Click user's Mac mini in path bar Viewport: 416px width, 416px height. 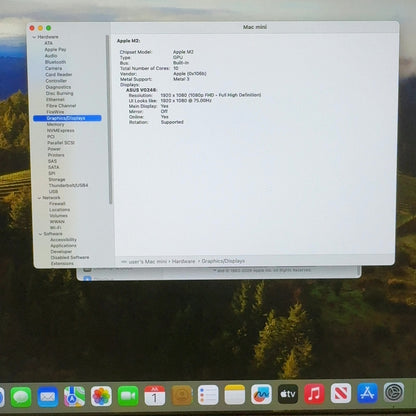[x=147, y=262]
